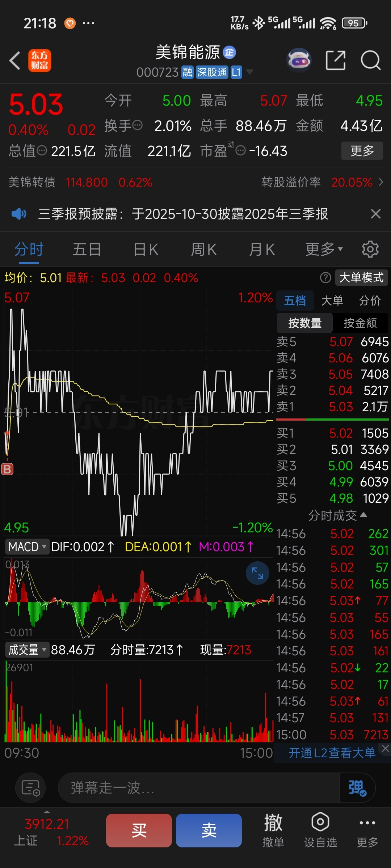Switch to the 周K tab
Screen dimensions: 391x868
pyautogui.click(x=204, y=250)
